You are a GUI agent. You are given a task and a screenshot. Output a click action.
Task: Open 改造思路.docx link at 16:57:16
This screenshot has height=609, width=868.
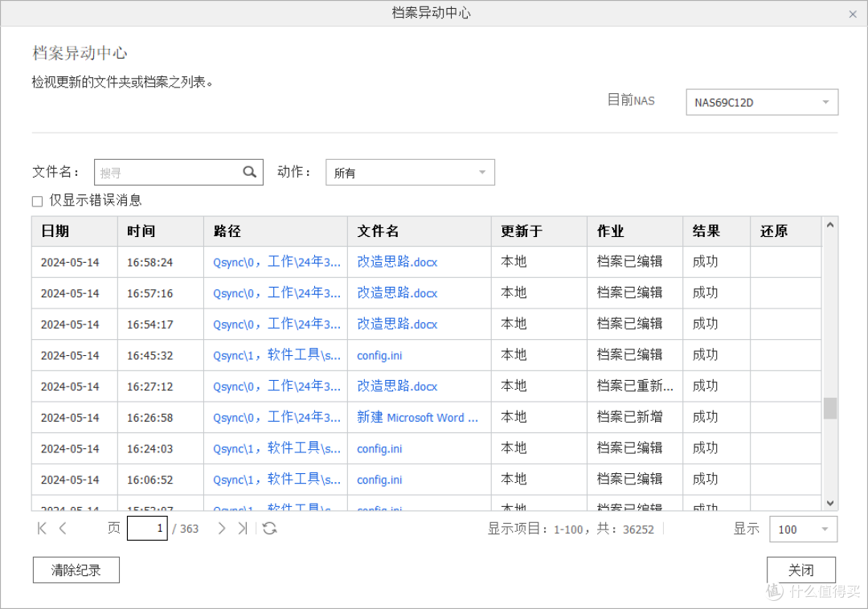397,293
